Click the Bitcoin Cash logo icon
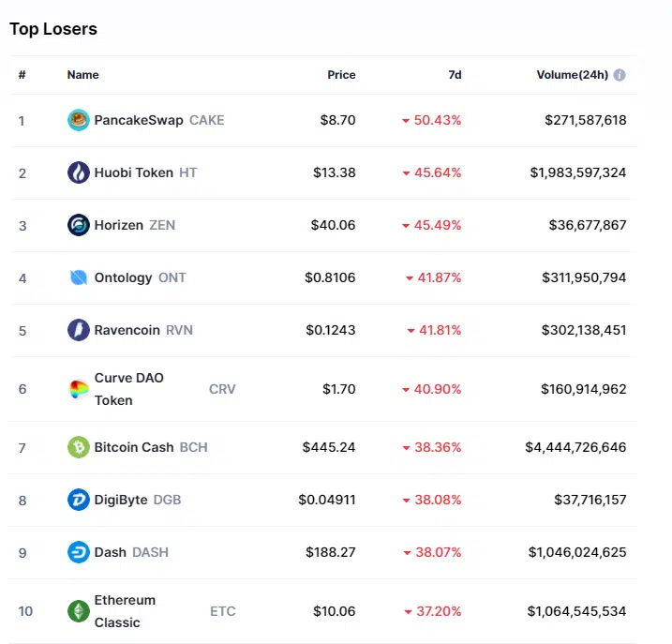Screen dimensions: 672x644 79,447
